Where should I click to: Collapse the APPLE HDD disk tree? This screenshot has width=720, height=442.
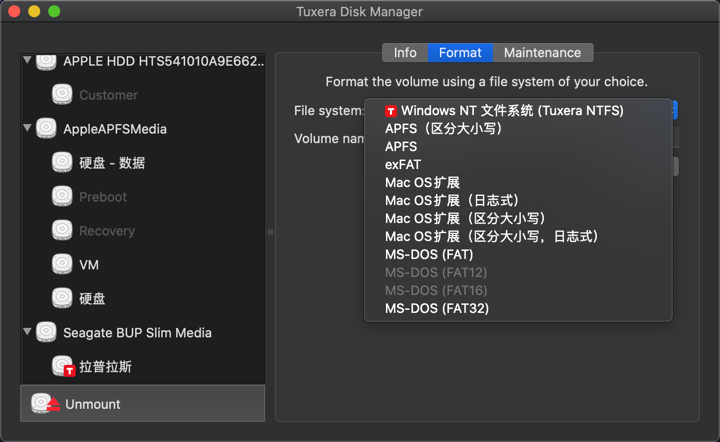[x=27, y=60]
